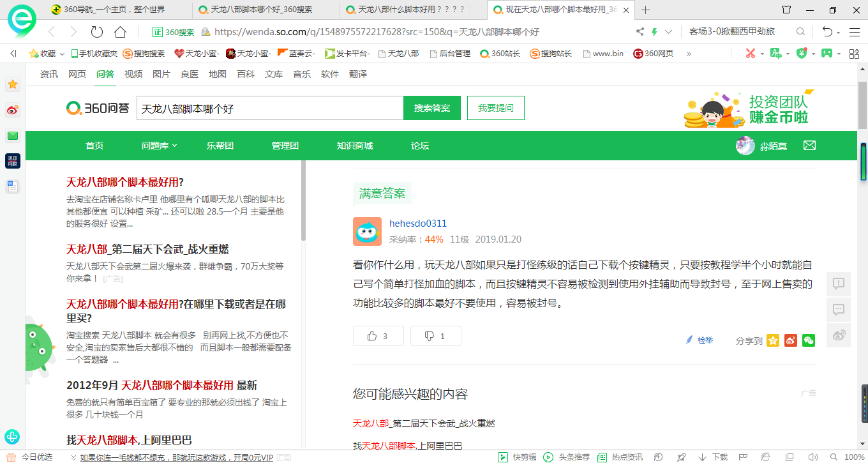Click the browser forward arrow
868x463 pixels.
73,32
